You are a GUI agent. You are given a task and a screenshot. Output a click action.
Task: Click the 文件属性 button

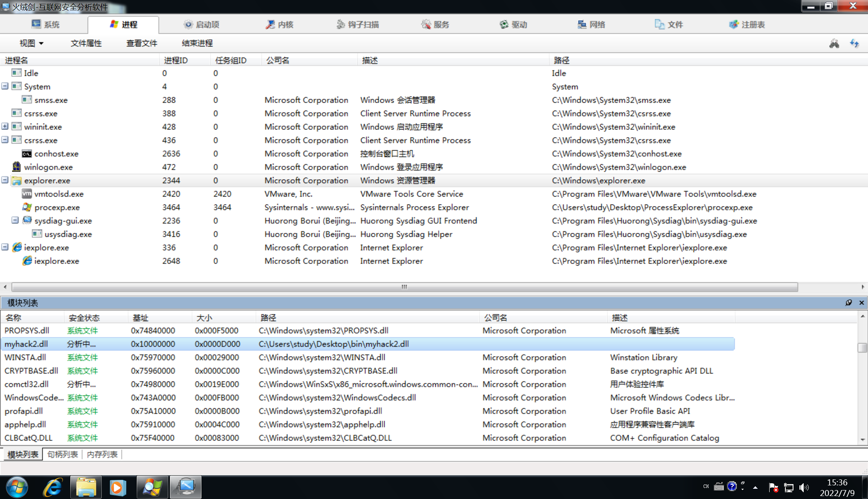[86, 43]
